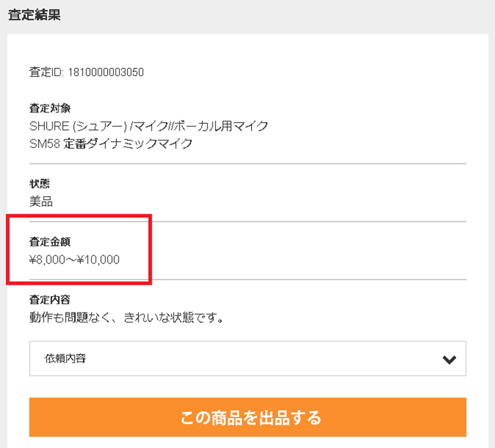Screen dimensions: 495x448
Task: Select the 美品 condition value
Action: click(41, 202)
